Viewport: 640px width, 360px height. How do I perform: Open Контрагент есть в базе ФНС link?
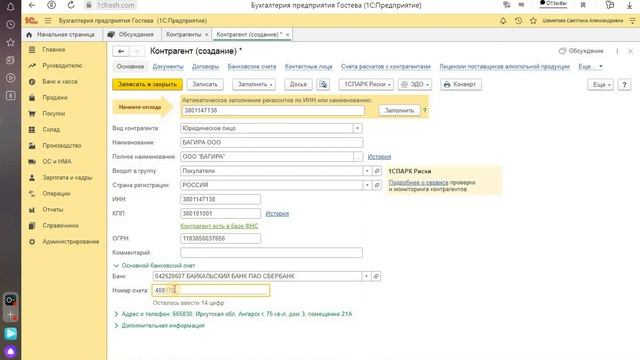point(219,226)
